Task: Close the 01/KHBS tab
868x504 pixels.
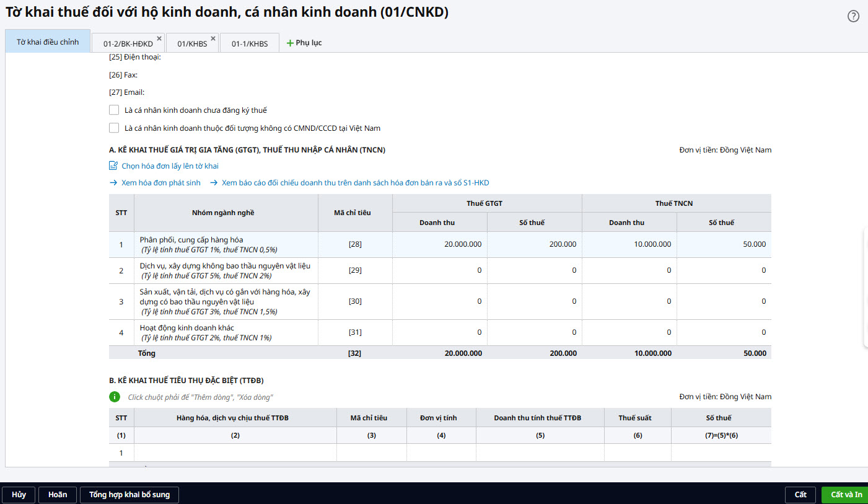Action: 213,38
